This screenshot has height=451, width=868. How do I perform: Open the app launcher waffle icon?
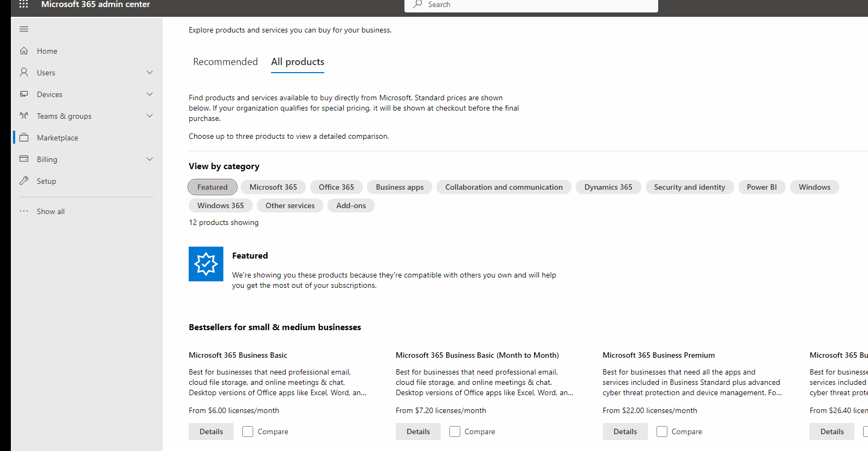[23, 4]
